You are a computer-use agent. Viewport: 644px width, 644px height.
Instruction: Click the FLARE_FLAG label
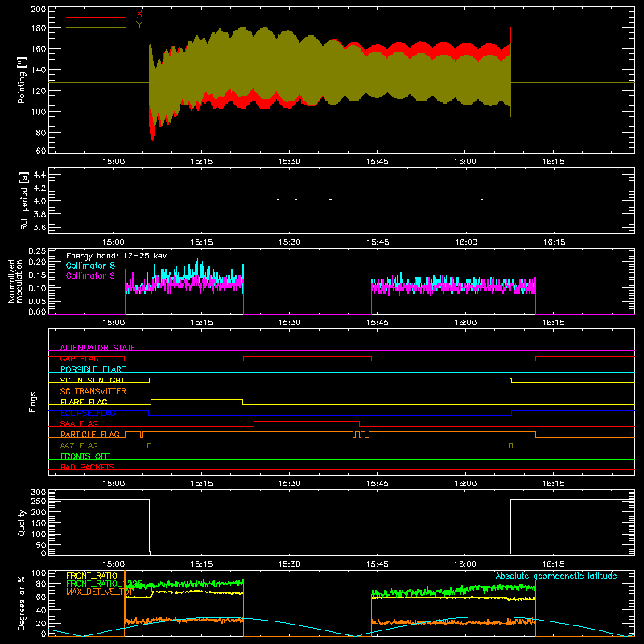[84, 402]
